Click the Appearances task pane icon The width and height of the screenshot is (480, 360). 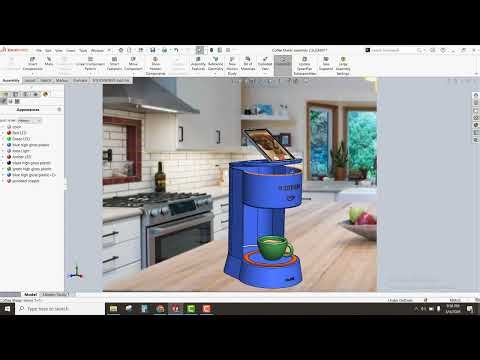pos(476,125)
